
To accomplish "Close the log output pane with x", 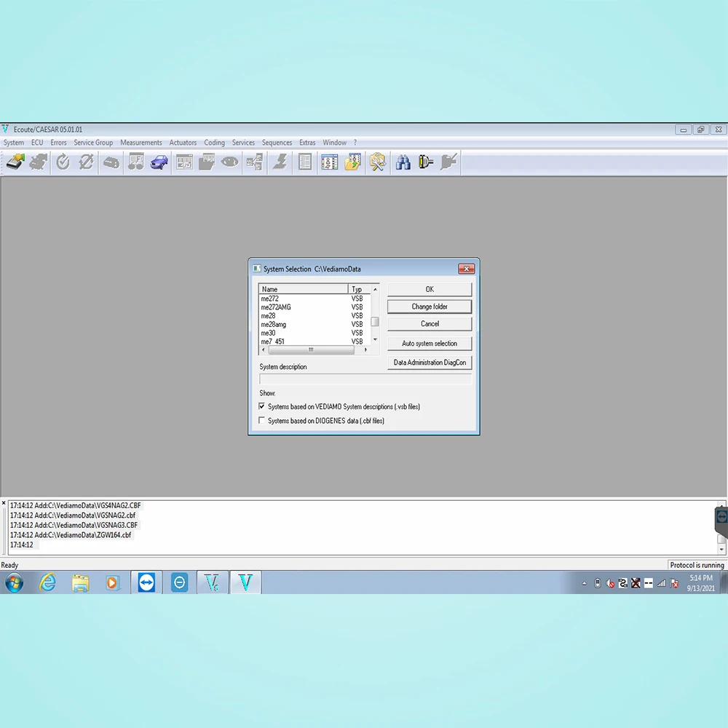I will [4, 503].
